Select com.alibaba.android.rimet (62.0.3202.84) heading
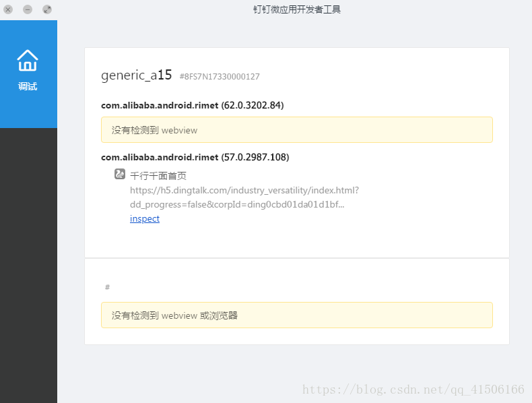The width and height of the screenshot is (532, 403). (193, 105)
